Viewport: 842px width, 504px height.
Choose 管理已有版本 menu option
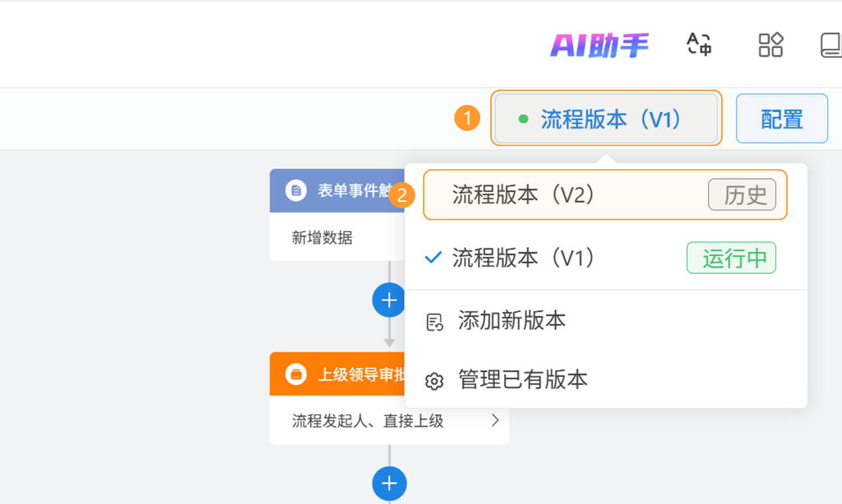click(522, 379)
